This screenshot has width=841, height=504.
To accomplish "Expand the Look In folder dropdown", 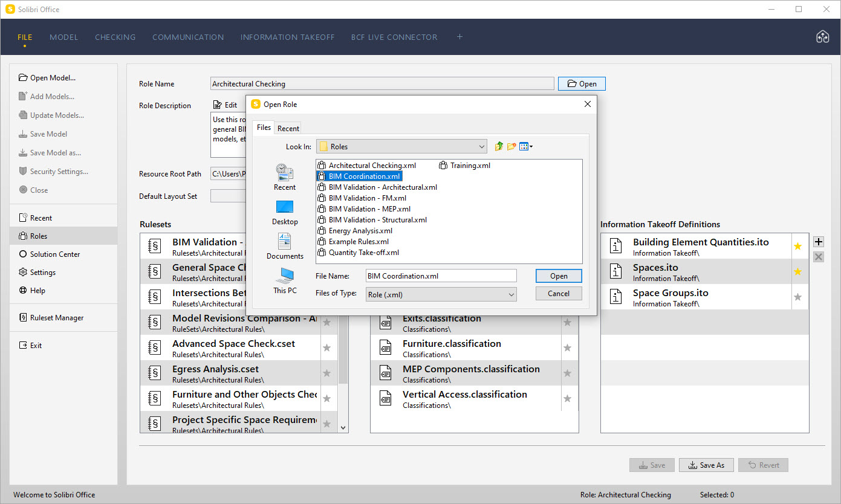I will pos(482,146).
